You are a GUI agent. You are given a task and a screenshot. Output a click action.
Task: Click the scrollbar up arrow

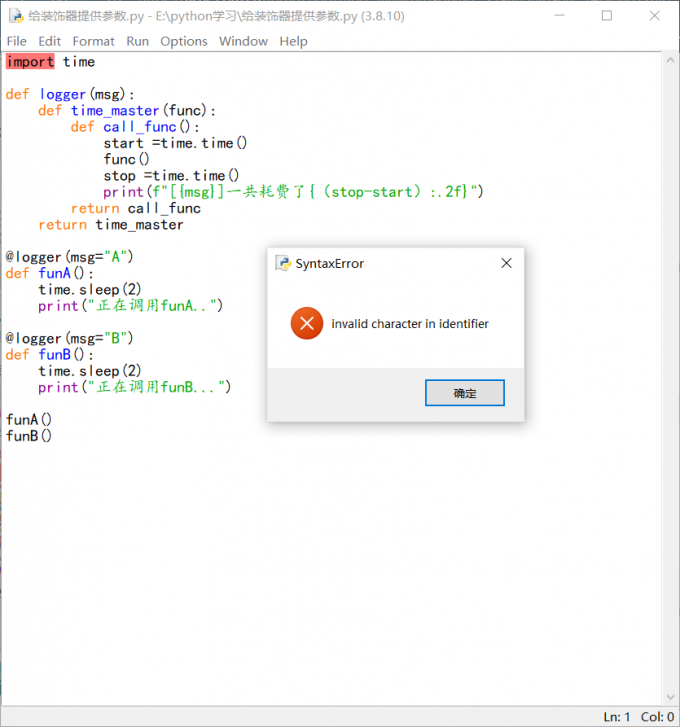tap(669, 59)
